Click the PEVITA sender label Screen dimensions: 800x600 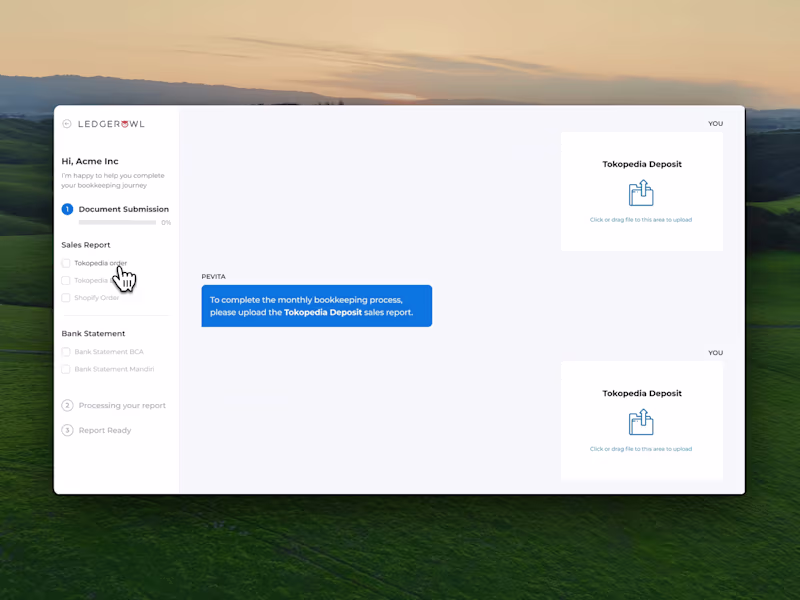click(213, 277)
